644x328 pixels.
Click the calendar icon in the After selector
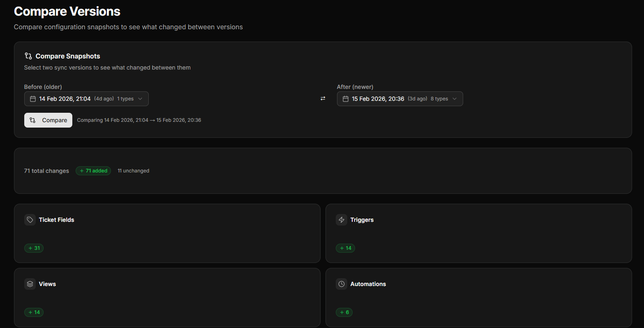tap(346, 98)
